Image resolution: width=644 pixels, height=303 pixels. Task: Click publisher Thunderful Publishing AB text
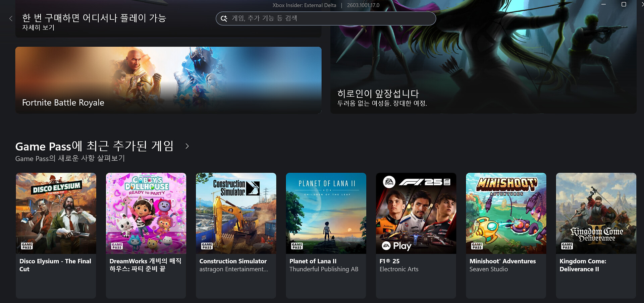pos(324,269)
